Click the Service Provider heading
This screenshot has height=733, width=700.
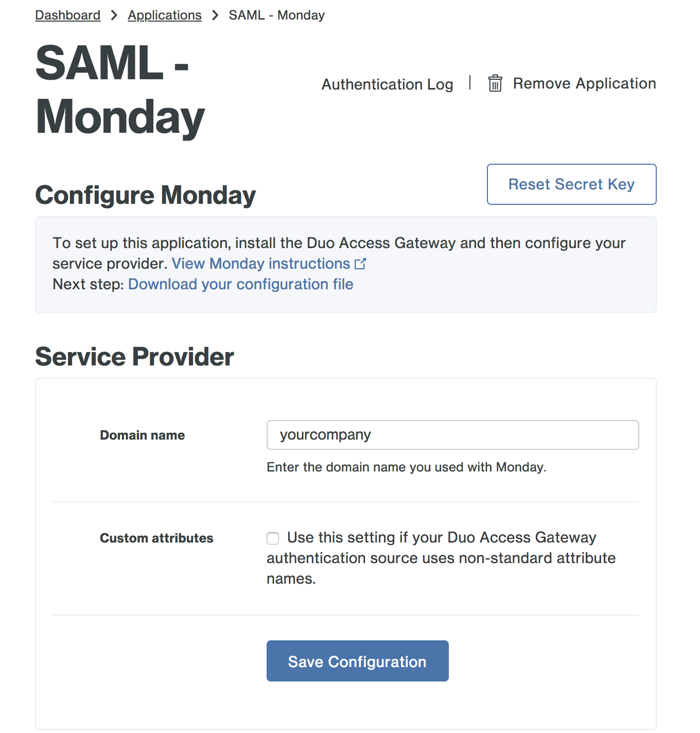pos(134,356)
